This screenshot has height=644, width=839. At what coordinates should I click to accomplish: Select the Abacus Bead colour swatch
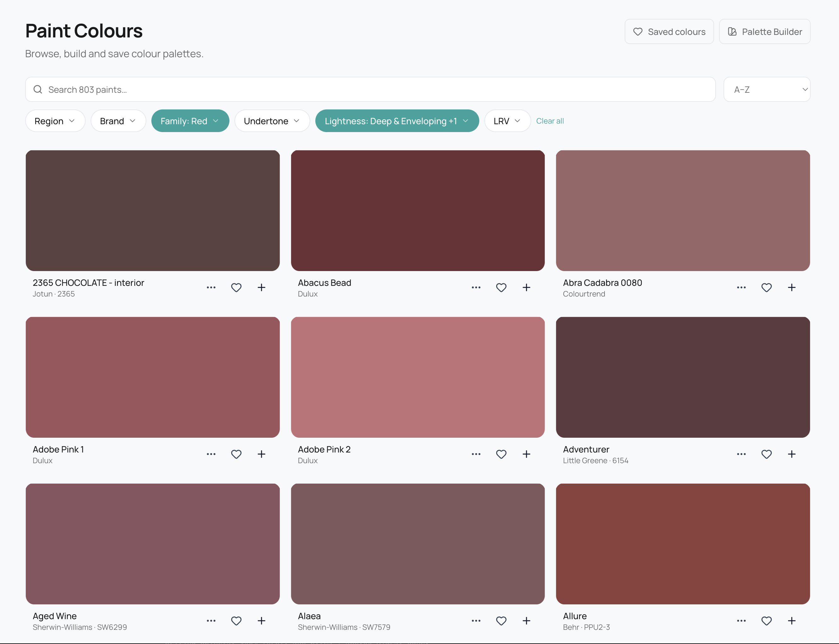click(x=417, y=210)
